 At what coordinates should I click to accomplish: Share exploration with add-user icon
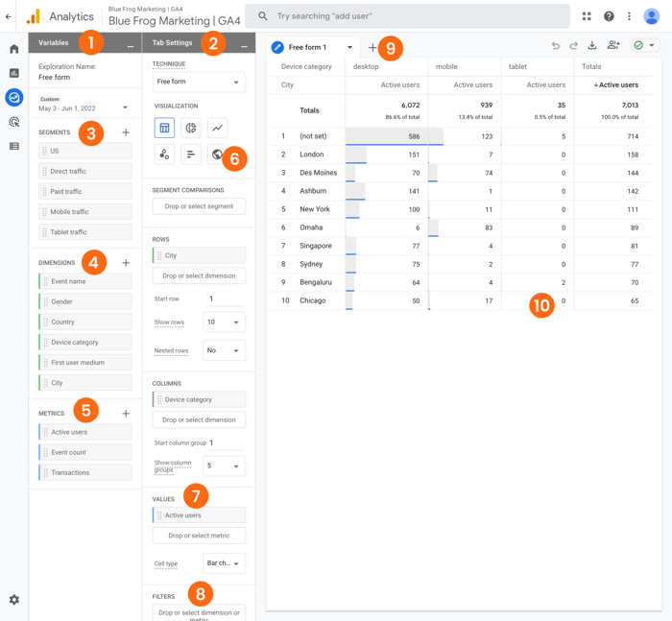[613, 44]
